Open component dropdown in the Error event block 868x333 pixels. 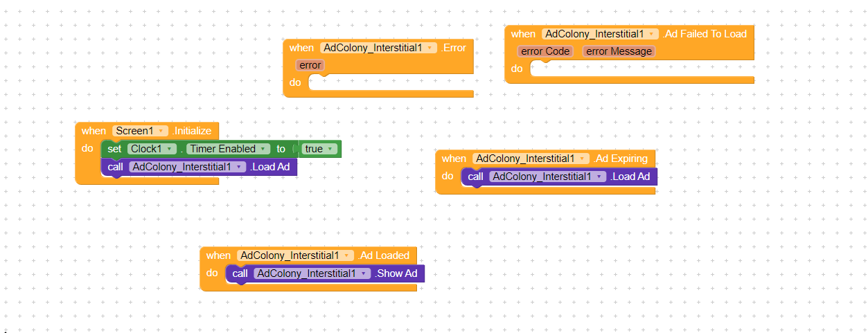tap(378, 48)
